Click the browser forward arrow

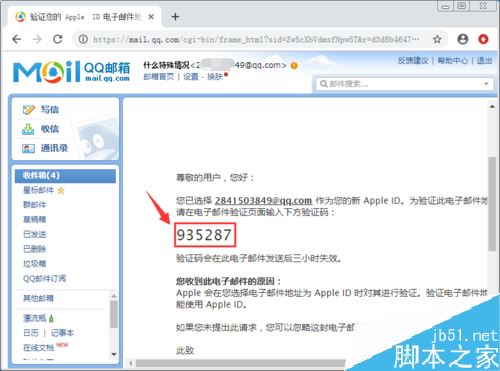point(37,39)
